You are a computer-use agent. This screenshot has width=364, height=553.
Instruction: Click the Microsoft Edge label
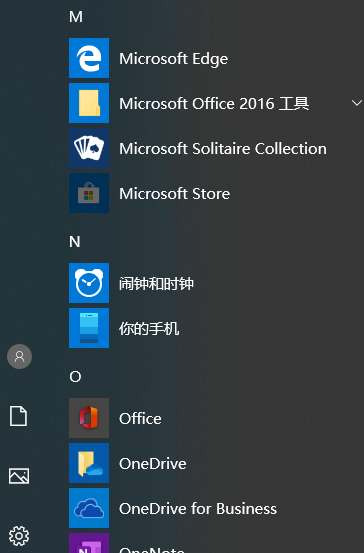[174, 59]
